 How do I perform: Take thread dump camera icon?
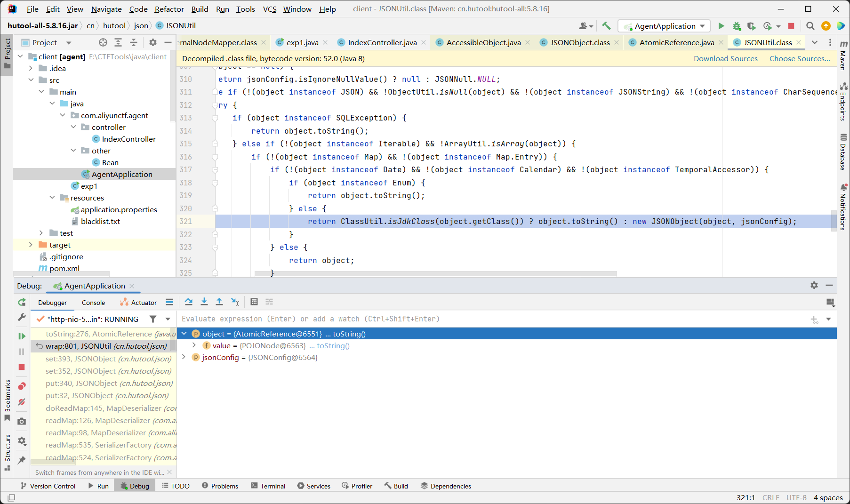(22, 421)
